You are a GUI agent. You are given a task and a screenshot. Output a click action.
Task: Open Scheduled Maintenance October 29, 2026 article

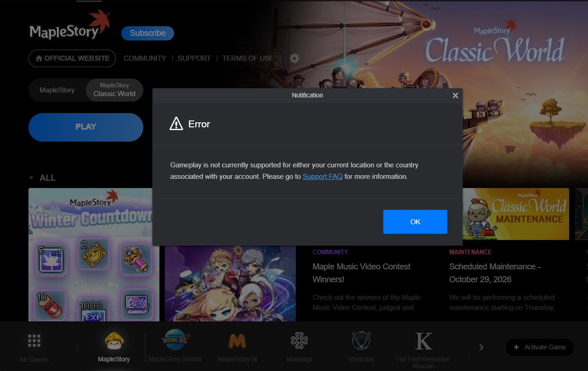[x=495, y=273]
